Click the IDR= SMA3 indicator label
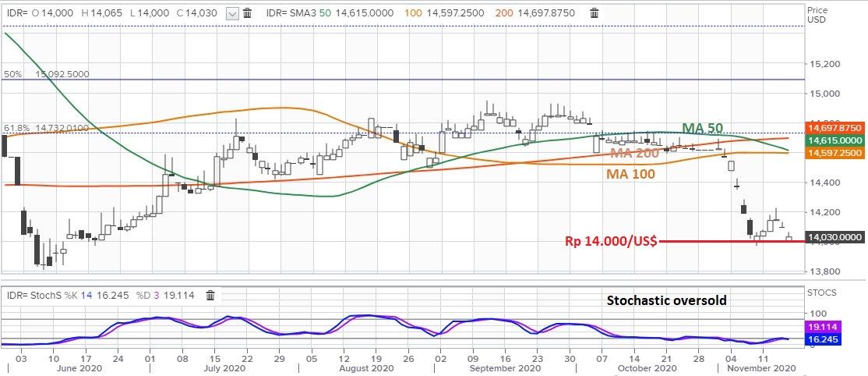Viewport: 868px width, 376px height. coord(290,13)
